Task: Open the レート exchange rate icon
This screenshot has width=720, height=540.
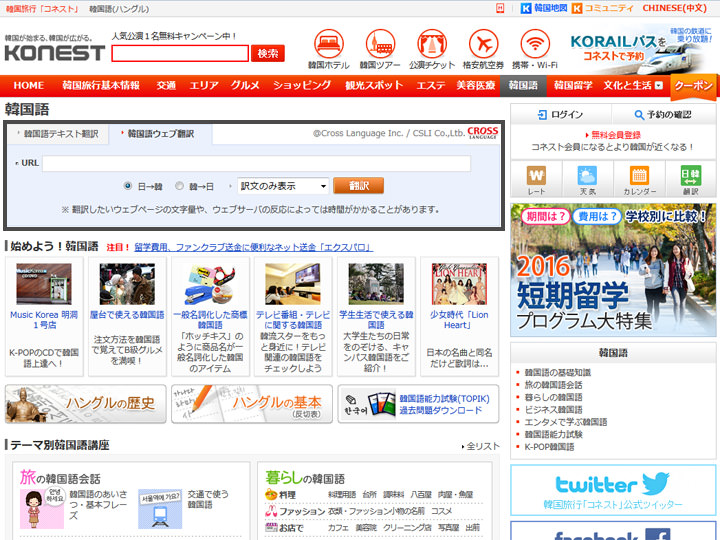Action: click(536, 178)
